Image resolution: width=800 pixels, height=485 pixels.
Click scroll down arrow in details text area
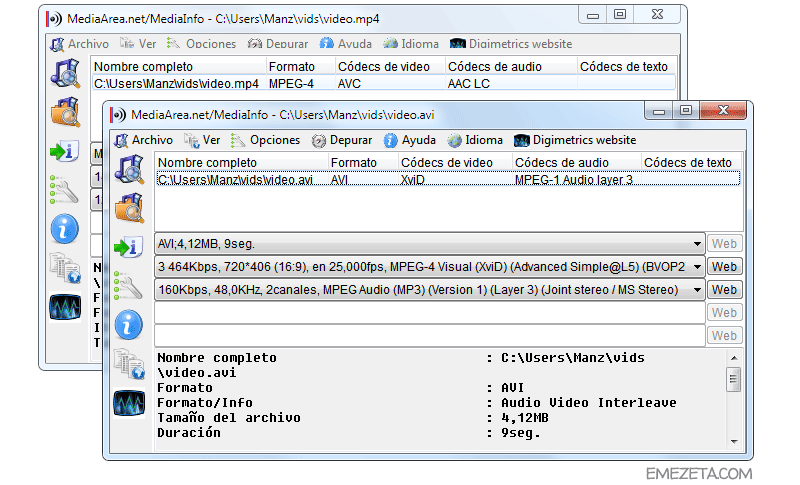[734, 442]
